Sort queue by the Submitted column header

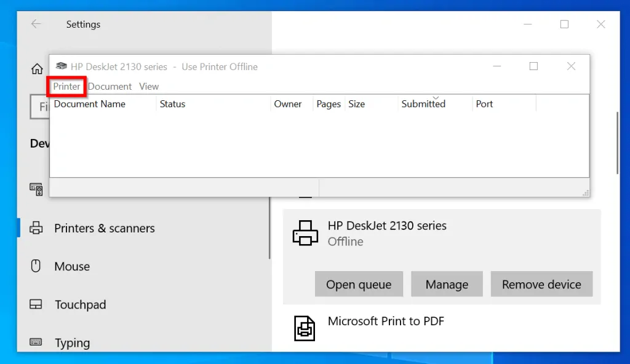pos(423,104)
